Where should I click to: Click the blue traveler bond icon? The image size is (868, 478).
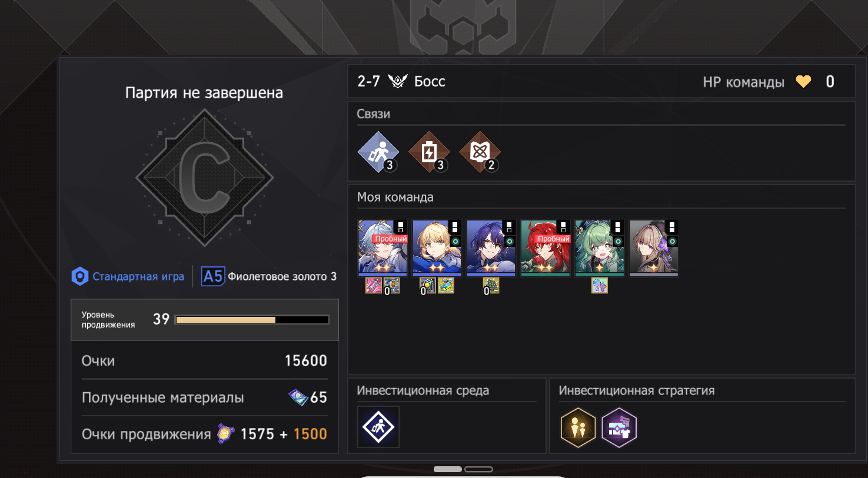coord(378,152)
